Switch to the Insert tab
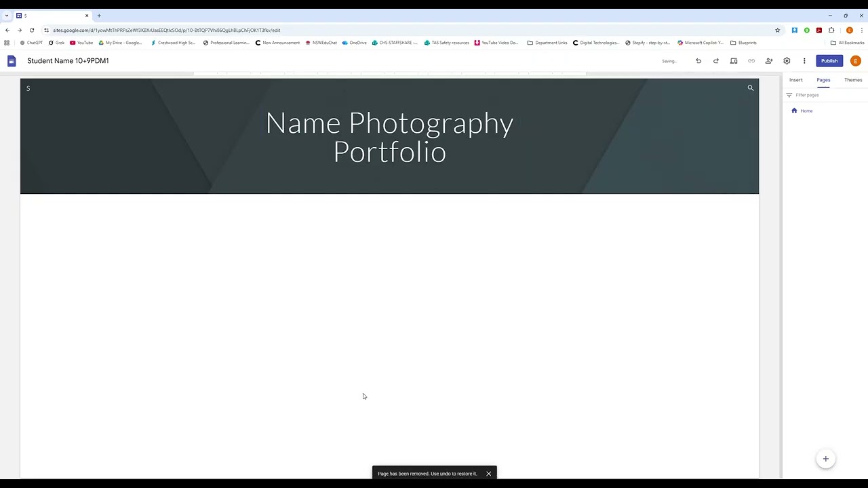The image size is (868, 488). pos(796,80)
